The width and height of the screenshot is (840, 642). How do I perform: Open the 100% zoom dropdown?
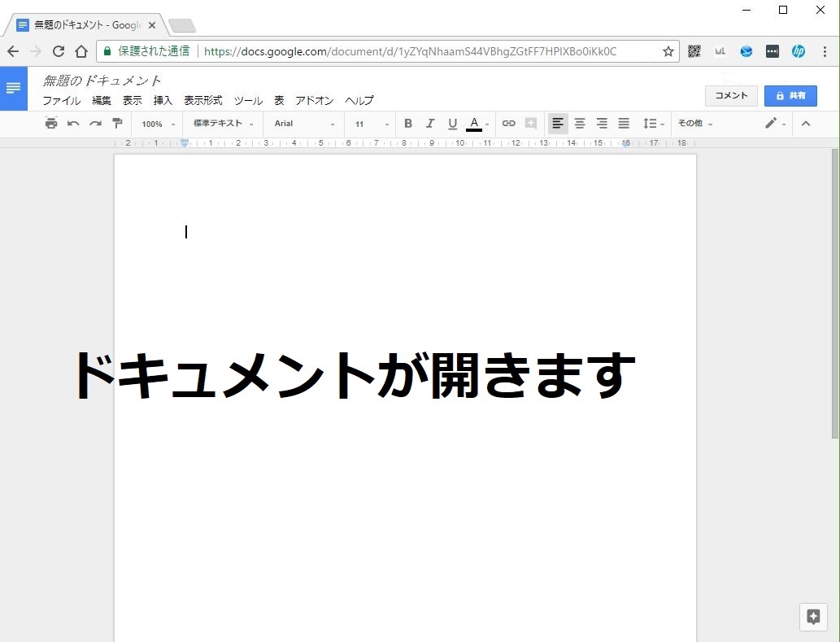tap(158, 124)
